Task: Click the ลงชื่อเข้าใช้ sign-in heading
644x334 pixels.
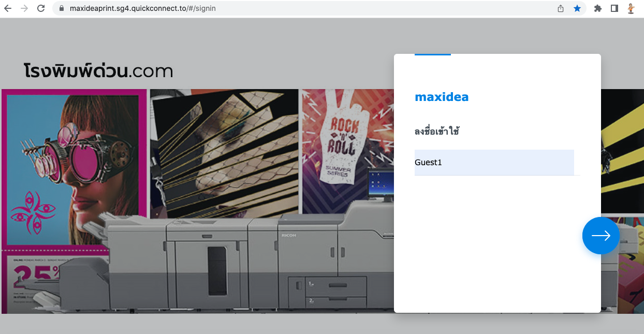Action: (437, 132)
